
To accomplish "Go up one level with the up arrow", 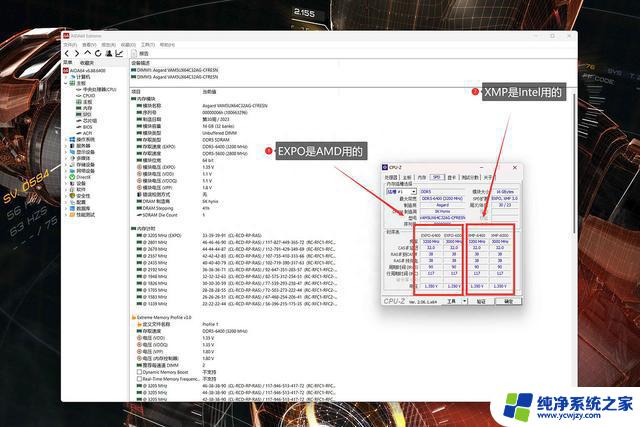I will point(87,53).
